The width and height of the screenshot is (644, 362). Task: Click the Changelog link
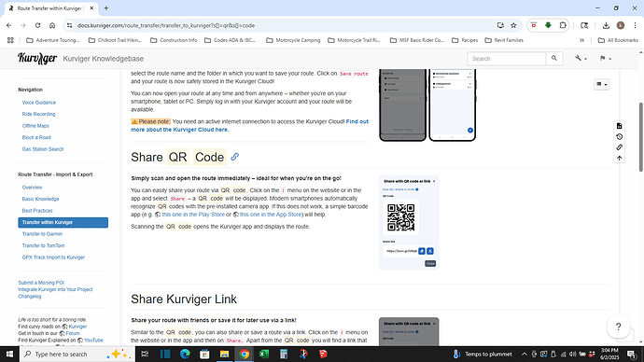(30, 297)
